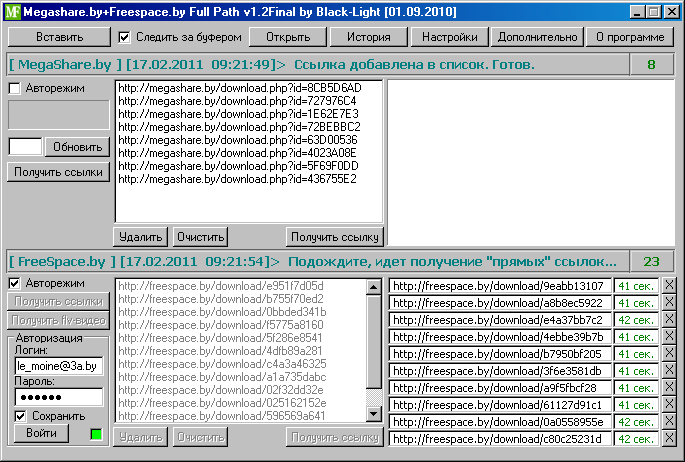
Task: Open the Настройки menu button
Action: (x=448, y=37)
